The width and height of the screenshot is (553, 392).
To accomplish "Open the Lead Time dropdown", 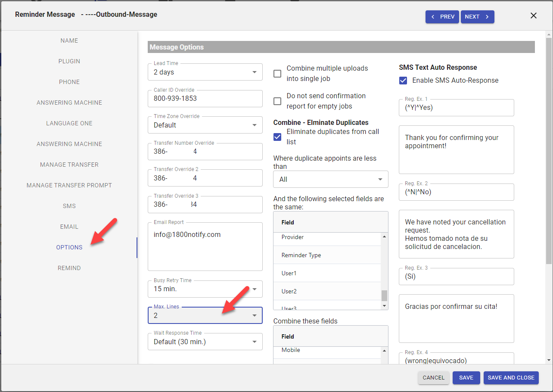I will pyautogui.click(x=205, y=72).
